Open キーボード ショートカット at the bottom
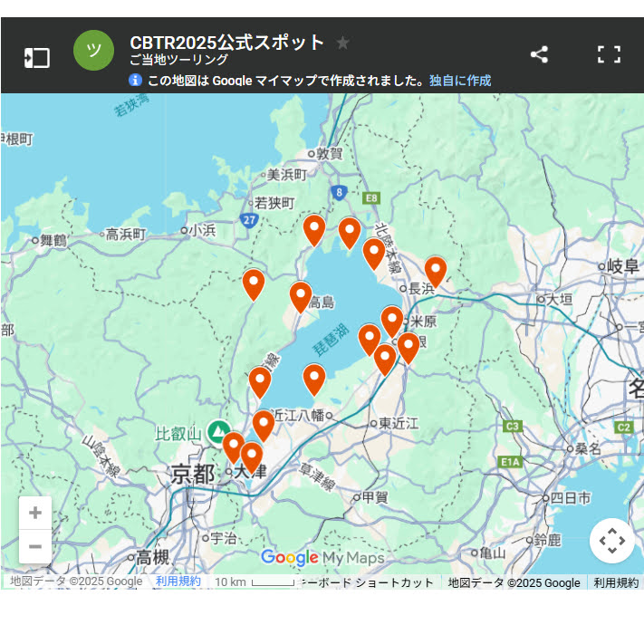 click(369, 582)
